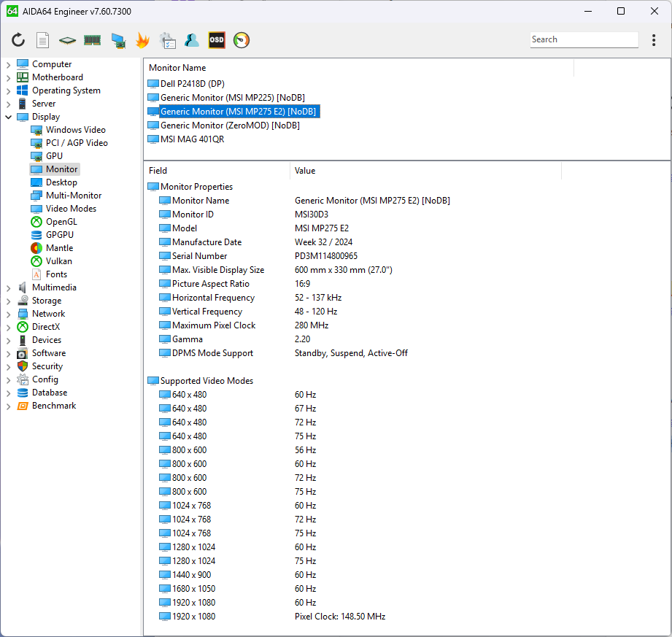Expand the Motherboard tree node

(x=8, y=78)
